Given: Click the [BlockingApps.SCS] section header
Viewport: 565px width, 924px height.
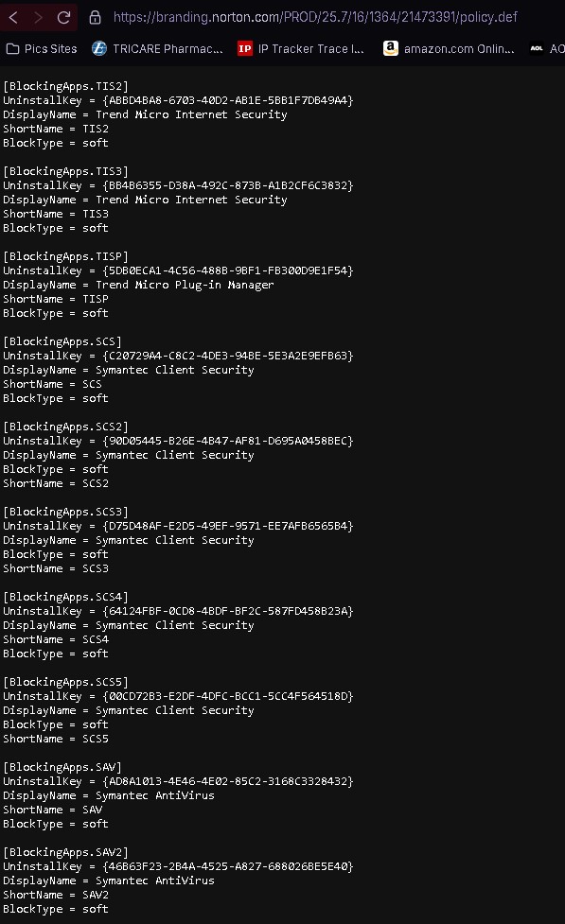Looking at the screenshot, I should pos(62,341).
